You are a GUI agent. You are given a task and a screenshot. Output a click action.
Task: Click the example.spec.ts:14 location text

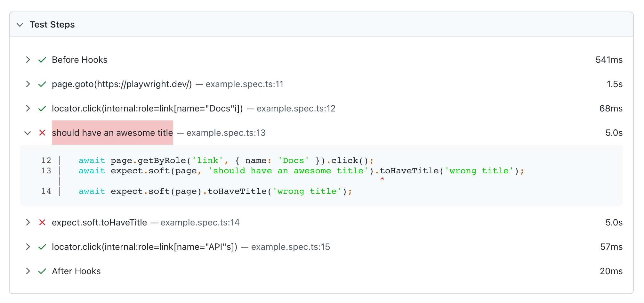pyautogui.click(x=200, y=223)
